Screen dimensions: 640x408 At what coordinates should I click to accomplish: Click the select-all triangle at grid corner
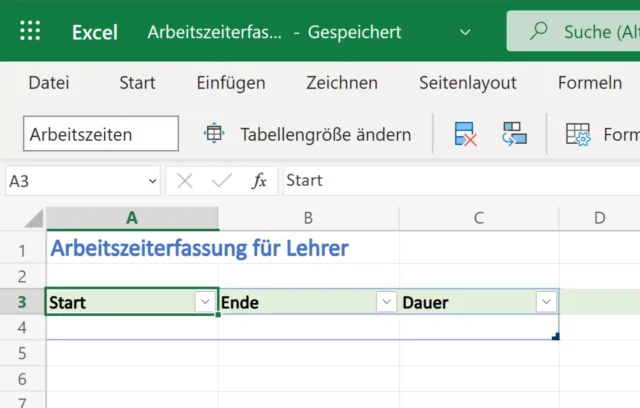click(x=33, y=218)
